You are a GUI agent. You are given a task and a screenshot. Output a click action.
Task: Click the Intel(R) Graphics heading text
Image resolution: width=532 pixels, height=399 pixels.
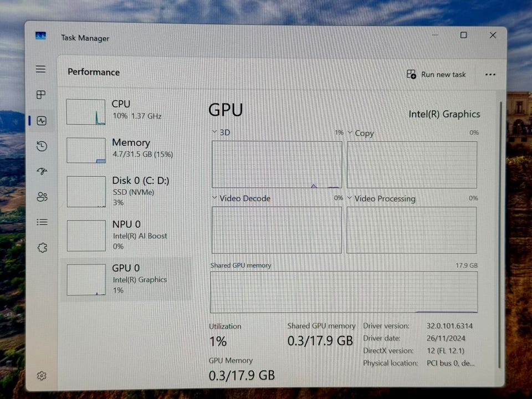(444, 114)
